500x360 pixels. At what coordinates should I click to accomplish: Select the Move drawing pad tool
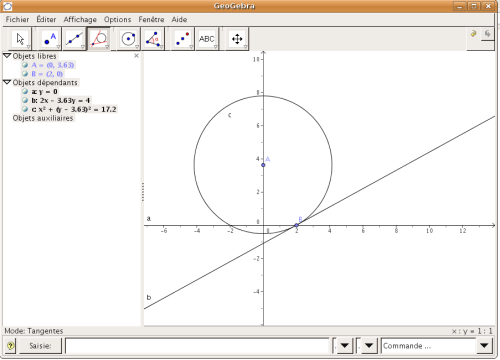(x=237, y=39)
